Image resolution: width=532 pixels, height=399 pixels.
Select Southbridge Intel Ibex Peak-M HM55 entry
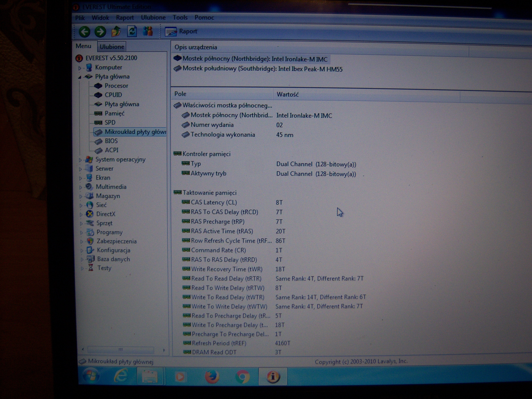coord(262,69)
